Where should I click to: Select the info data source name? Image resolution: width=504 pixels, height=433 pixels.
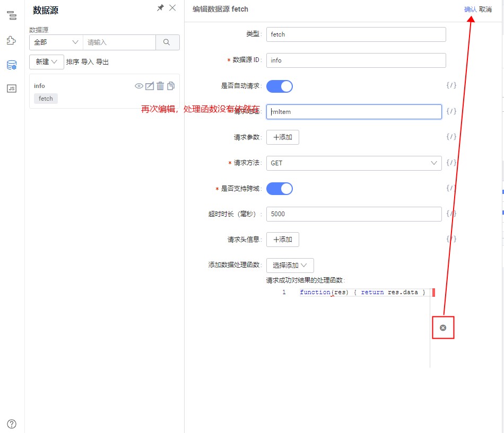coord(39,86)
